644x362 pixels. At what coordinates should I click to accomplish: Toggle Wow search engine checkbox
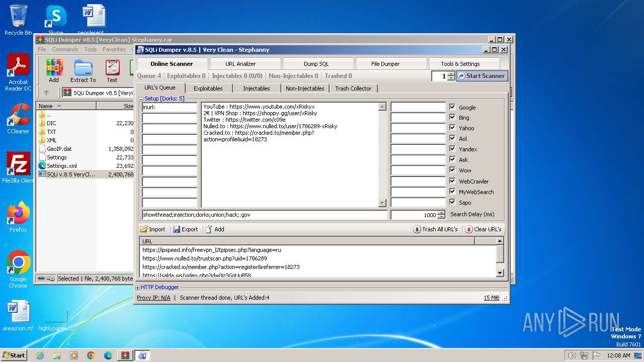click(452, 170)
